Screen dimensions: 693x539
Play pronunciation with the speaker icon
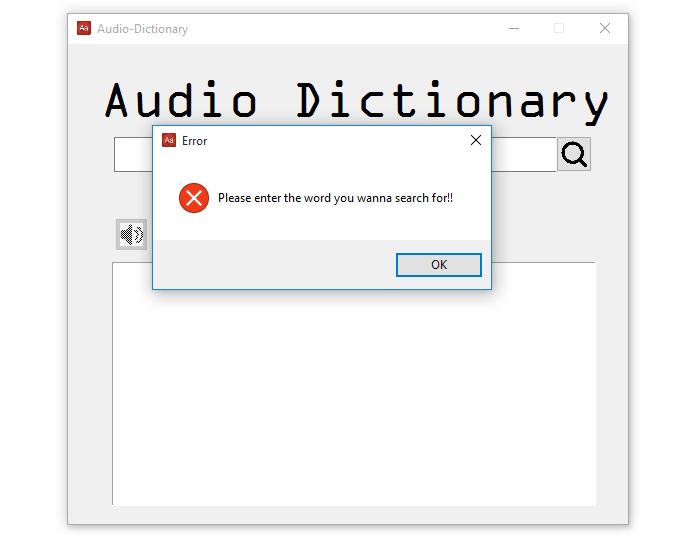131,235
